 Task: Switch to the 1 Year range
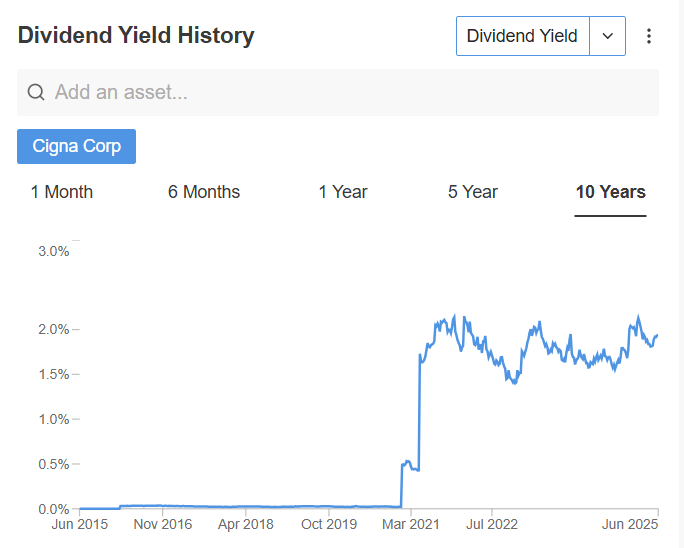pyautogui.click(x=343, y=192)
